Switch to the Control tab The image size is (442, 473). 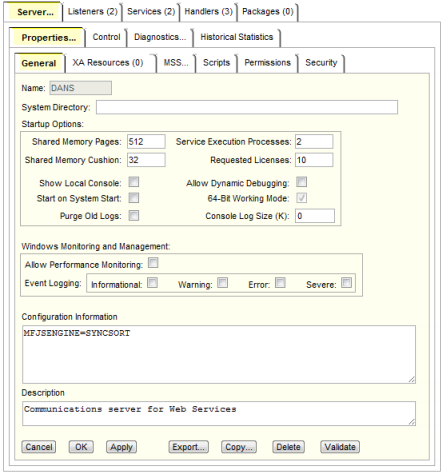[x=106, y=37]
